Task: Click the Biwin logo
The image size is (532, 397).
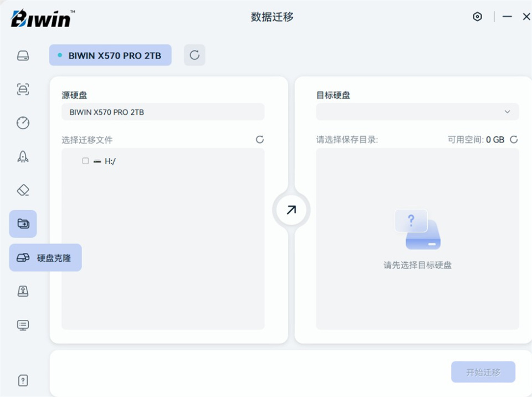Action: coord(43,18)
